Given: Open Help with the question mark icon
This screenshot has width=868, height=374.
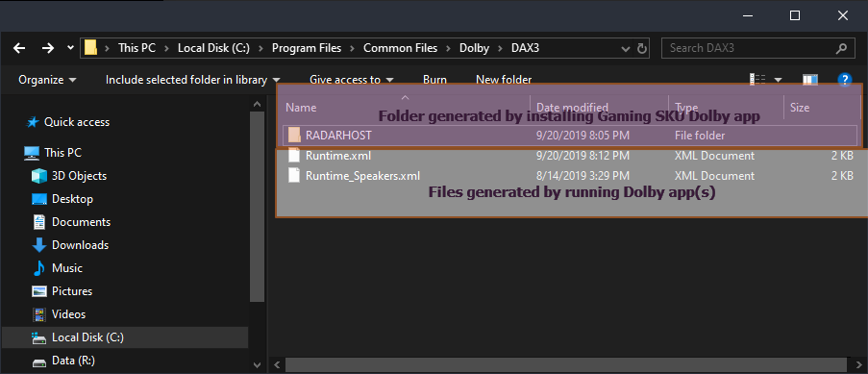Looking at the screenshot, I should click(844, 80).
